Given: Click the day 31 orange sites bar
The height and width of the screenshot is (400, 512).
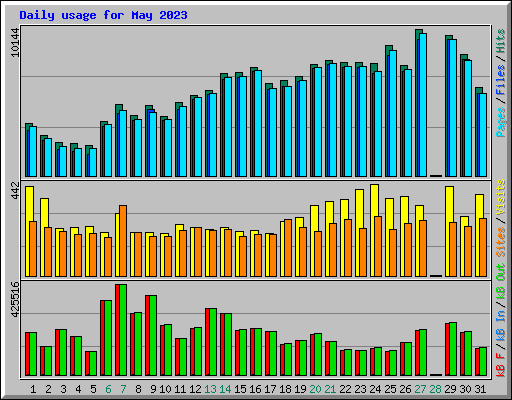Looking at the screenshot, I should point(483,247).
